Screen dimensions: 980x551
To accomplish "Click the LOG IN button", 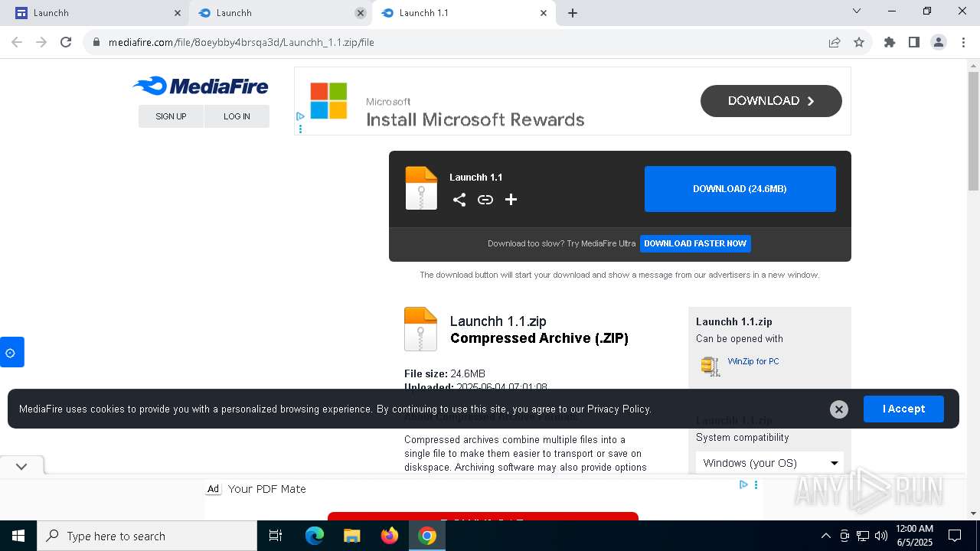I will click(x=237, y=116).
